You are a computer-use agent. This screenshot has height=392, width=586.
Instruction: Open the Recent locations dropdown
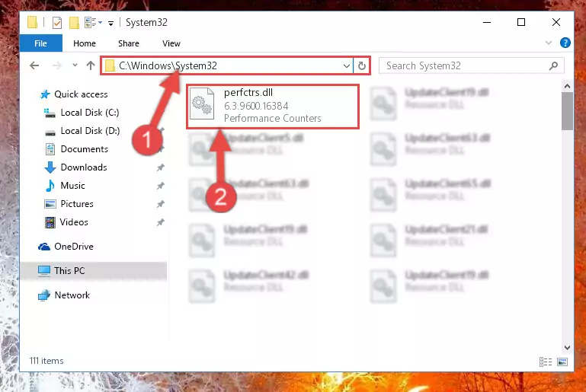[x=75, y=65]
